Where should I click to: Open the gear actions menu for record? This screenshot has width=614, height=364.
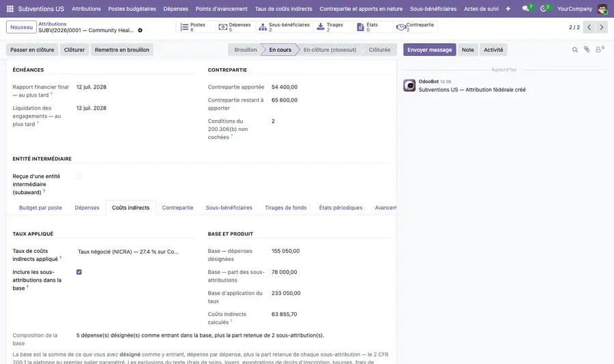pos(140,30)
